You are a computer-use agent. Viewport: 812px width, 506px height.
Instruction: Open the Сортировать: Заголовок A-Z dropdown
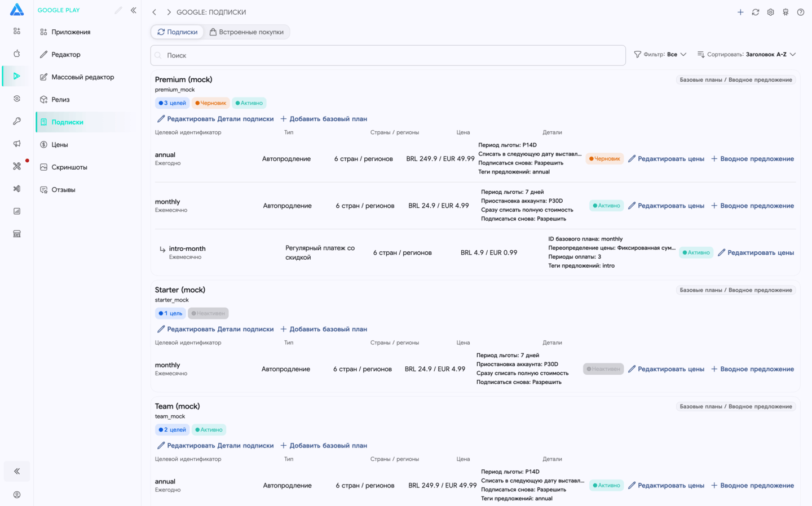tap(747, 55)
